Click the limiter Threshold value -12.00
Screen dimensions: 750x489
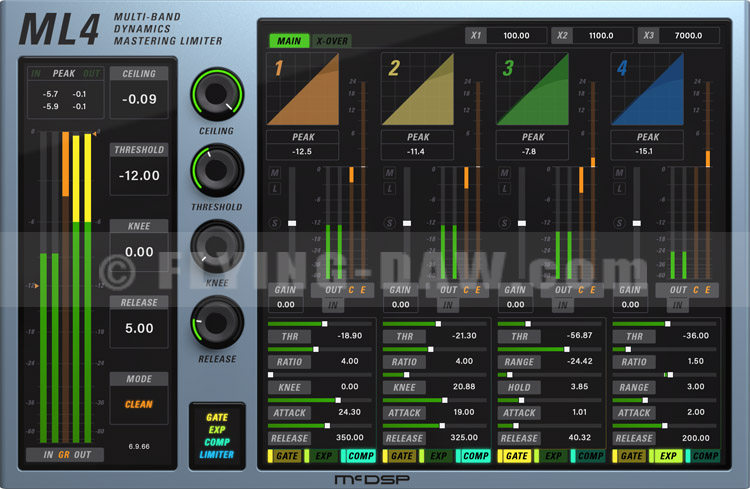pyautogui.click(x=139, y=176)
